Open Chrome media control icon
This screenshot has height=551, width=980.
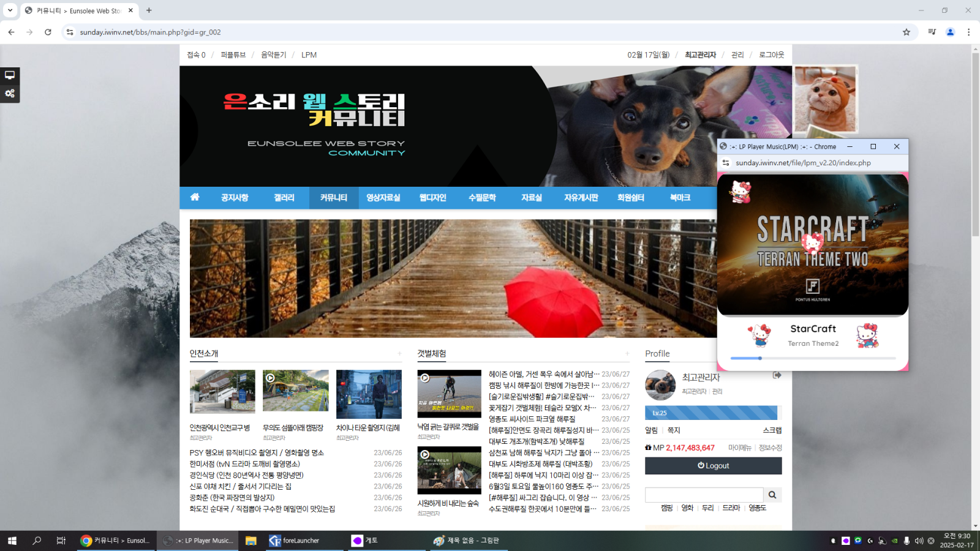click(x=932, y=32)
